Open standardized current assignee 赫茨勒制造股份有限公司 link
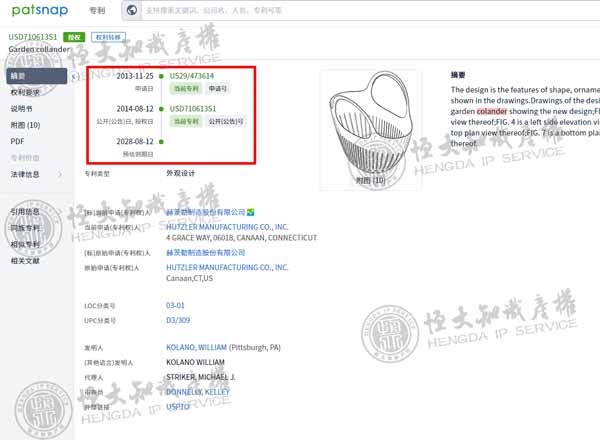600x440 pixels. [205, 212]
